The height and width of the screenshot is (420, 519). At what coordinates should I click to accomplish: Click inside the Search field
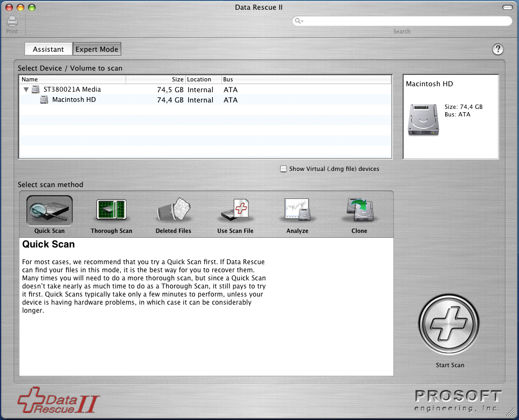[x=402, y=20]
